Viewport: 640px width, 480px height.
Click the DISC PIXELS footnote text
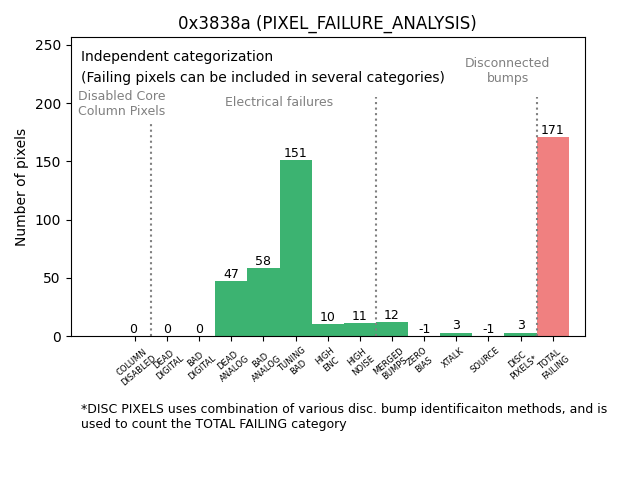coord(343,416)
